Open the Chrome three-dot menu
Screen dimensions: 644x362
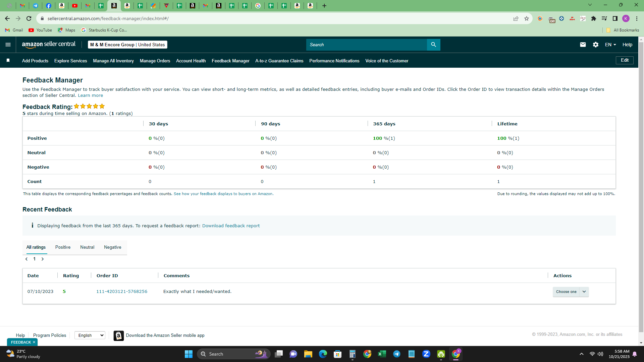pos(637,18)
